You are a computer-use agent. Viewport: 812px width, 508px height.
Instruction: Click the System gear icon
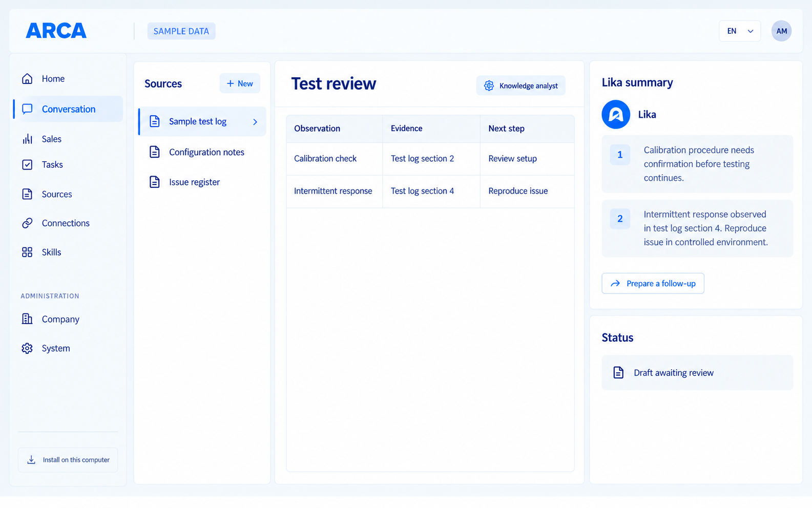coord(27,348)
